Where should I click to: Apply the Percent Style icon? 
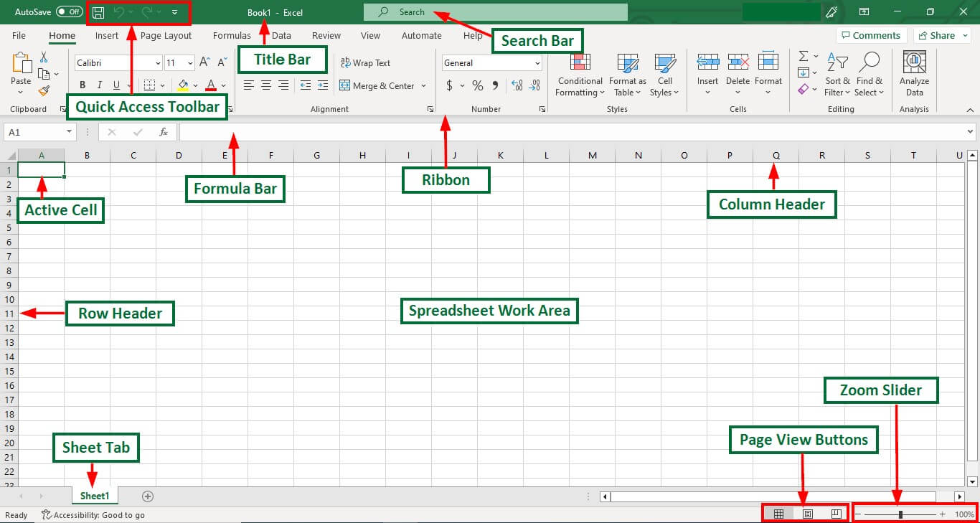coord(477,85)
